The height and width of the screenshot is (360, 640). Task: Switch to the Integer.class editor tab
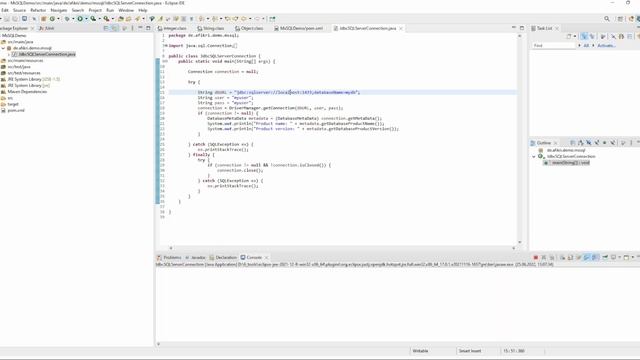pos(172,28)
